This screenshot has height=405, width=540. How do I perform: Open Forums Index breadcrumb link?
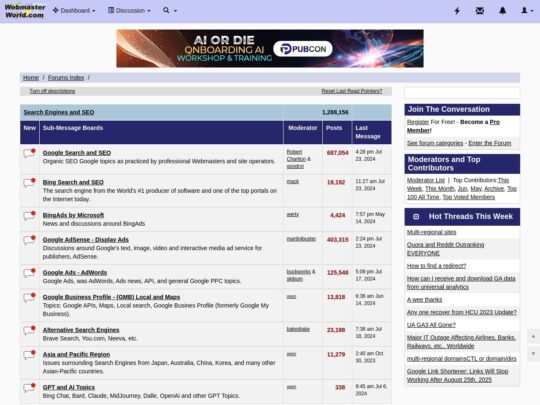pos(66,78)
